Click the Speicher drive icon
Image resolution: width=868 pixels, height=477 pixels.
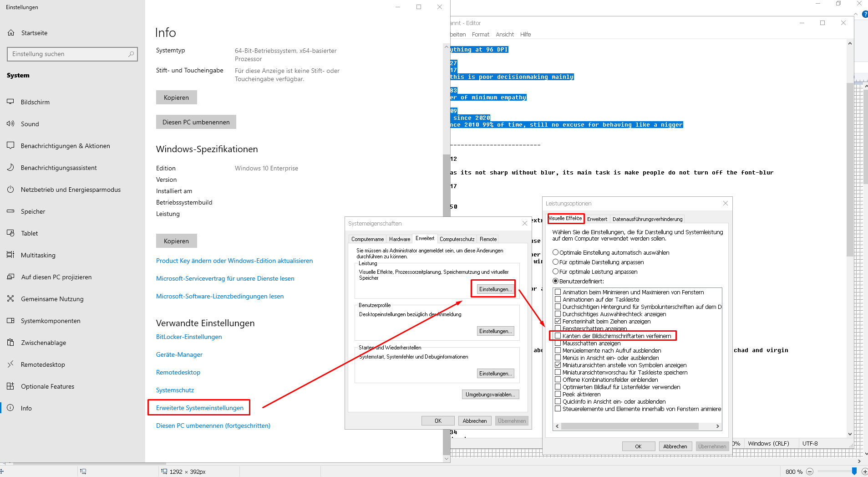[10, 211]
